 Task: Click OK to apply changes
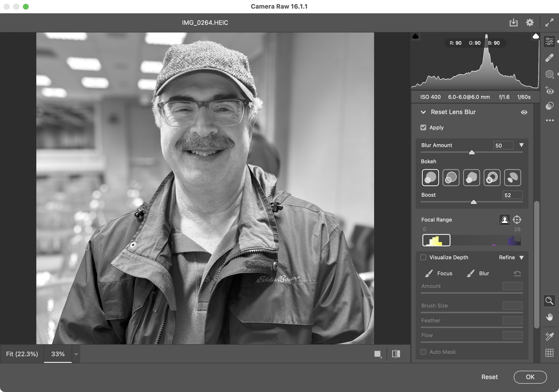click(530, 377)
